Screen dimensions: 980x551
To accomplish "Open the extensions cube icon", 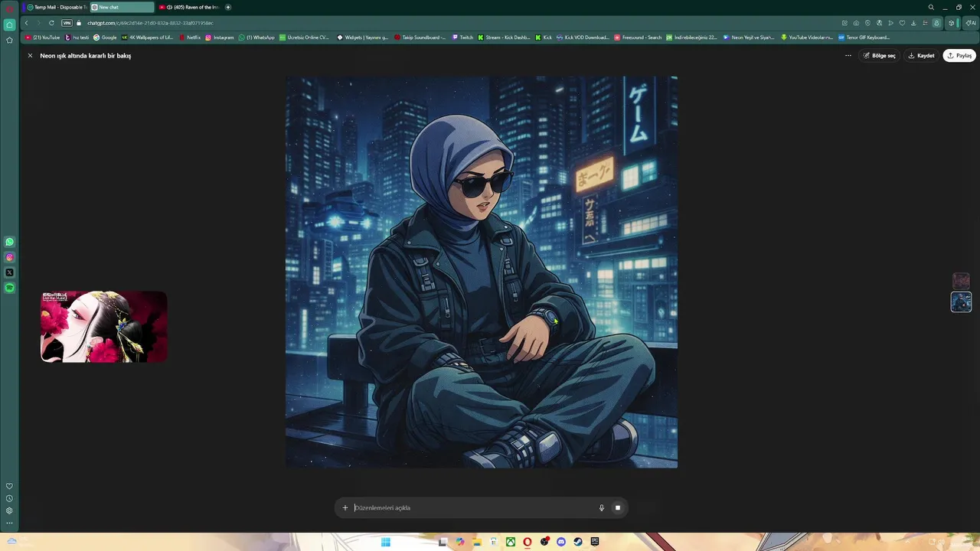I will tap(951, 23).
